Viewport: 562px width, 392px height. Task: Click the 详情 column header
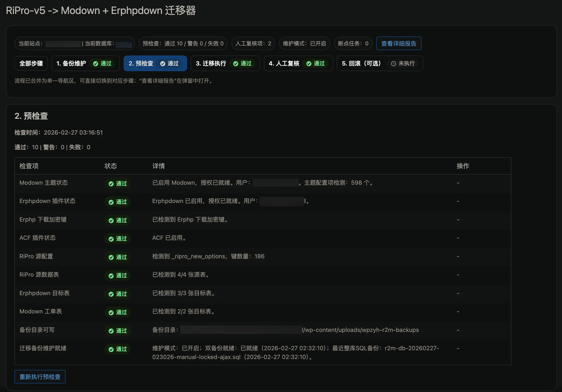click(x=158, y=166)
